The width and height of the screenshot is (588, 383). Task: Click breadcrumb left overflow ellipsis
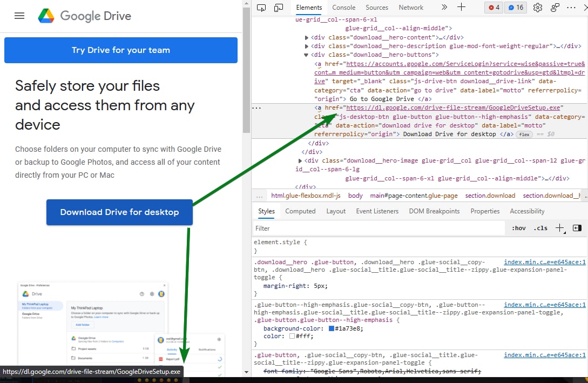[x=260, y=196]
